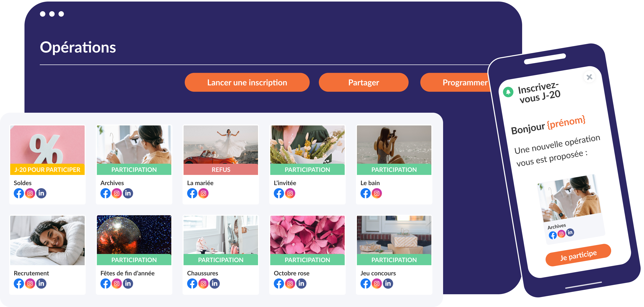The image size is (644, 307).
Task: Open the Soldes percent thumbnail
Action: (x=47, y=144)
